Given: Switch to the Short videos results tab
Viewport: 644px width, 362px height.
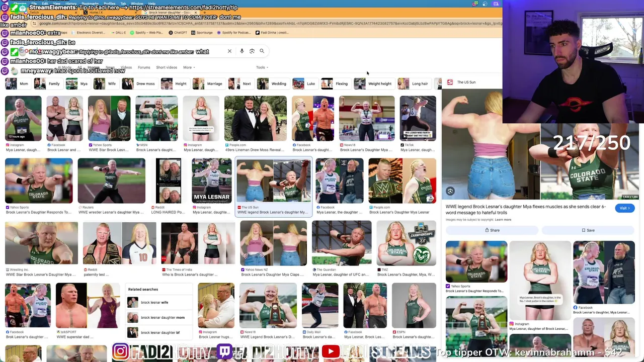Looking at the screenshot, I should pyautogui.click(x=167, y=67).
